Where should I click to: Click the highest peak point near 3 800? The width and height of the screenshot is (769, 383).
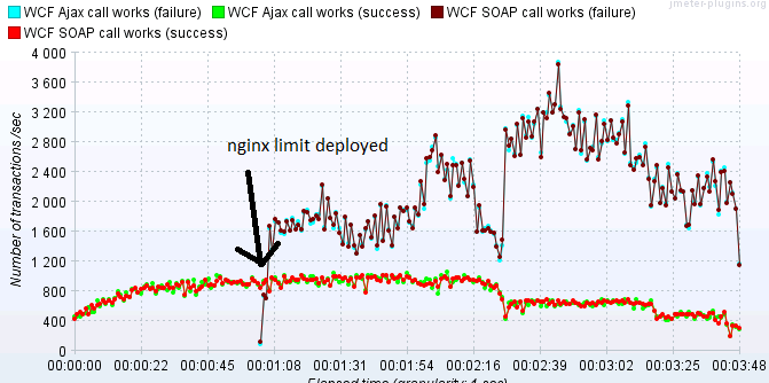(558, 63)
